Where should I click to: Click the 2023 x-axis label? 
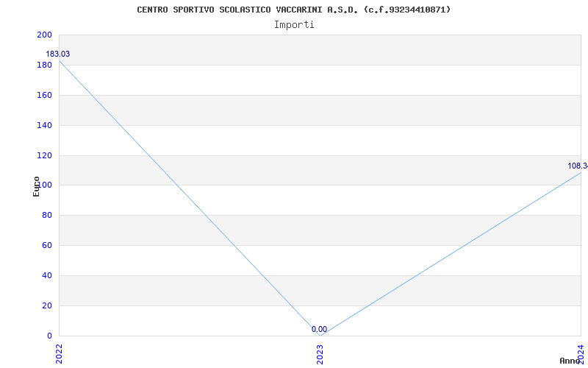coord(320,353)
